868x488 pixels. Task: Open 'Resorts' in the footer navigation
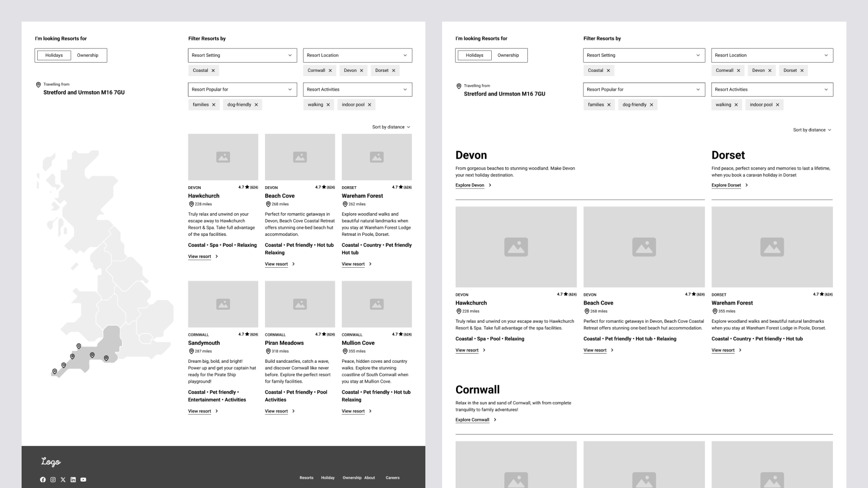coord(306,478)
